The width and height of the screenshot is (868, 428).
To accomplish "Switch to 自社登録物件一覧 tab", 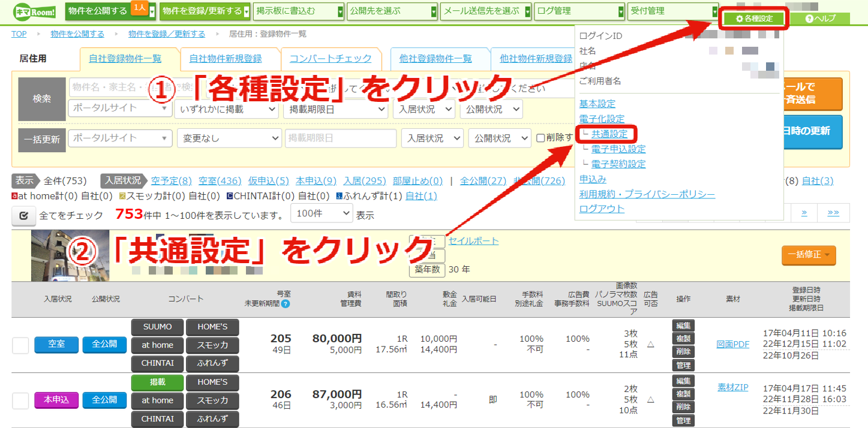I will [x=125, y=59].
